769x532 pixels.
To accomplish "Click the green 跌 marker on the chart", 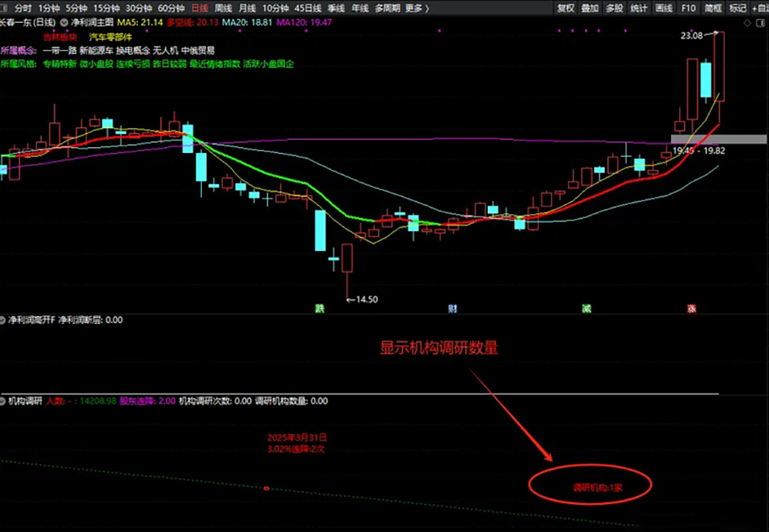I will (x=320, y=309).
